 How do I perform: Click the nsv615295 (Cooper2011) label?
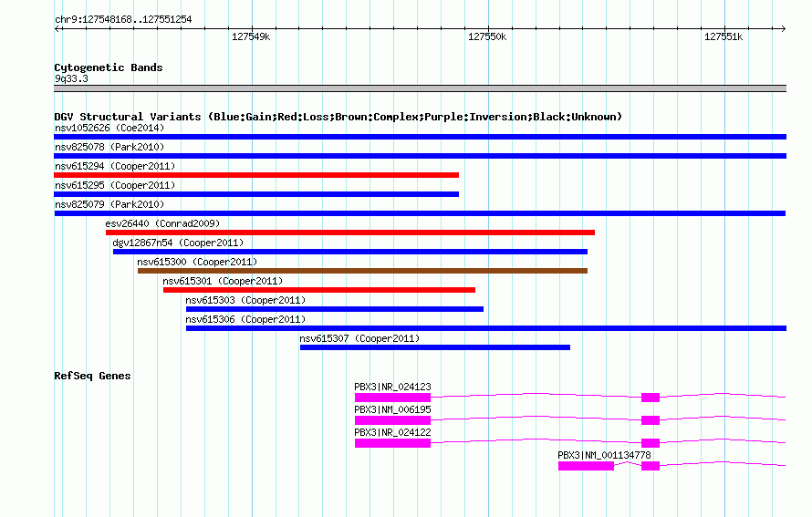pos(115,185)
